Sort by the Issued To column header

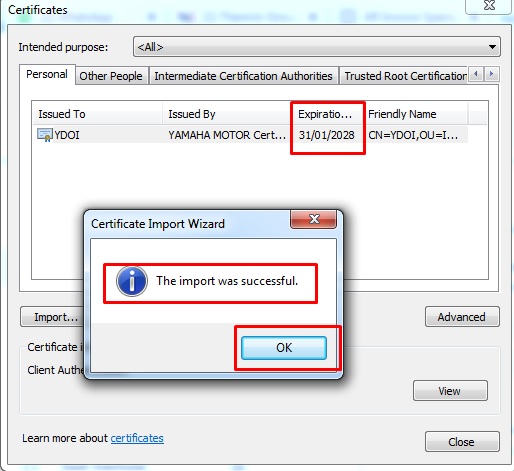click(x=98, y=114)
